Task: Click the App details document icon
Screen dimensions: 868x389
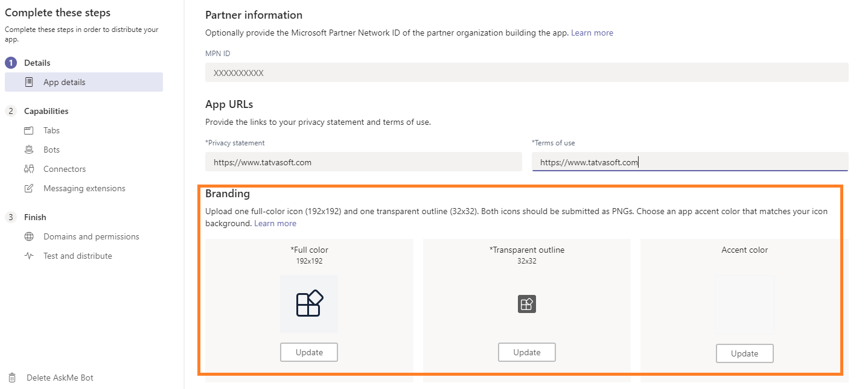Action: pyautogui.click(x=29, y=82)
